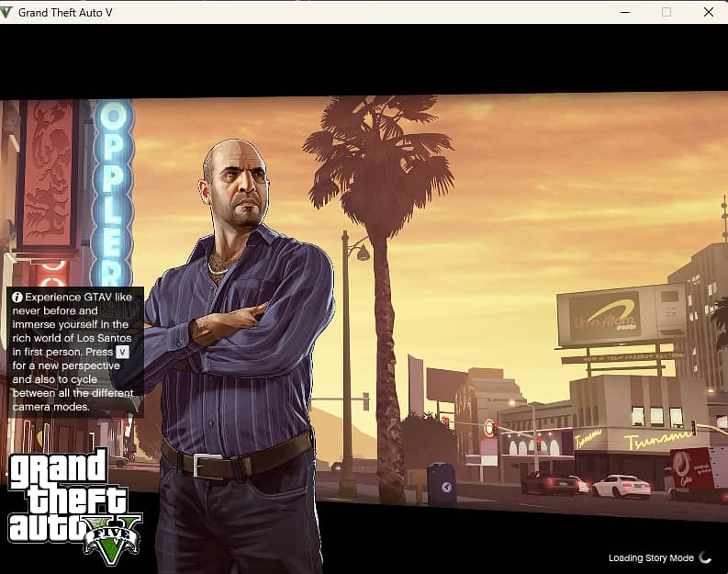Image resolution: width=728 pixels, height=574 pixels.
Task: Click the "camera modes." hint text line
Action: (50, 407)
